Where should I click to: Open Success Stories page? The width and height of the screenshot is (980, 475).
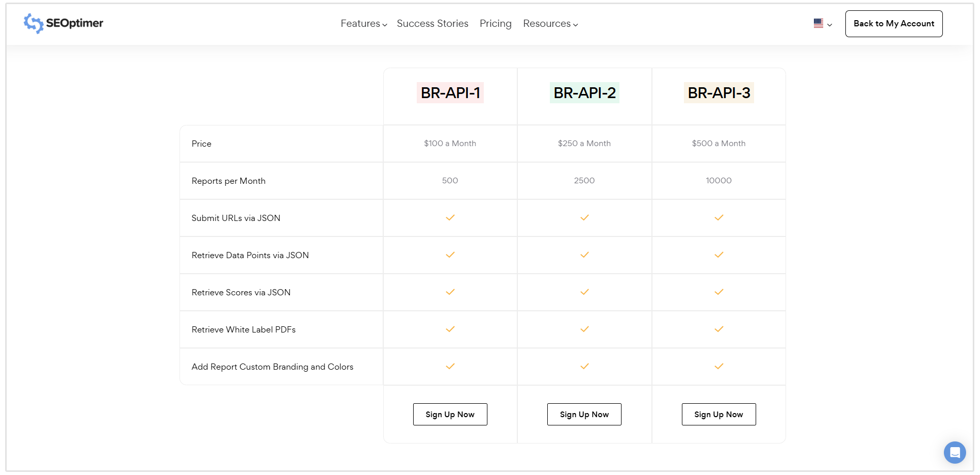pyautogui.click(x=433, y=24)
